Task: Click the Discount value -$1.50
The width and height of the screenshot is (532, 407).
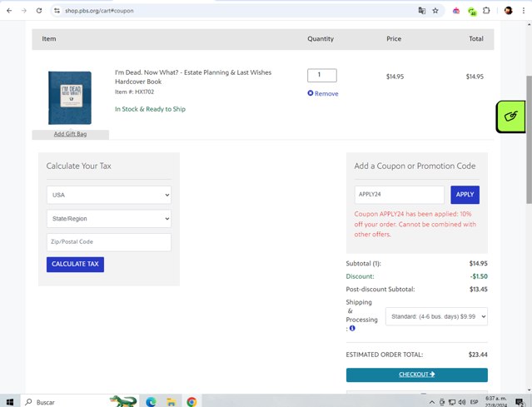Action: 479,276
